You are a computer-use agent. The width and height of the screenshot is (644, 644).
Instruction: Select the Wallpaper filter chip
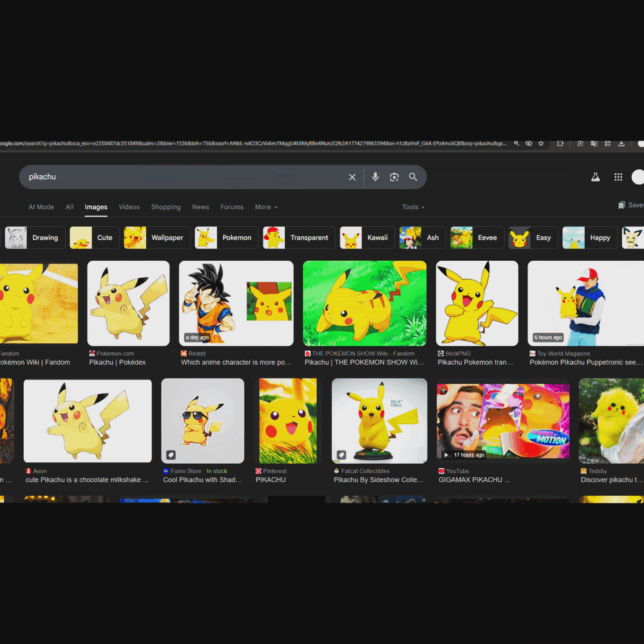coord(157,238)
